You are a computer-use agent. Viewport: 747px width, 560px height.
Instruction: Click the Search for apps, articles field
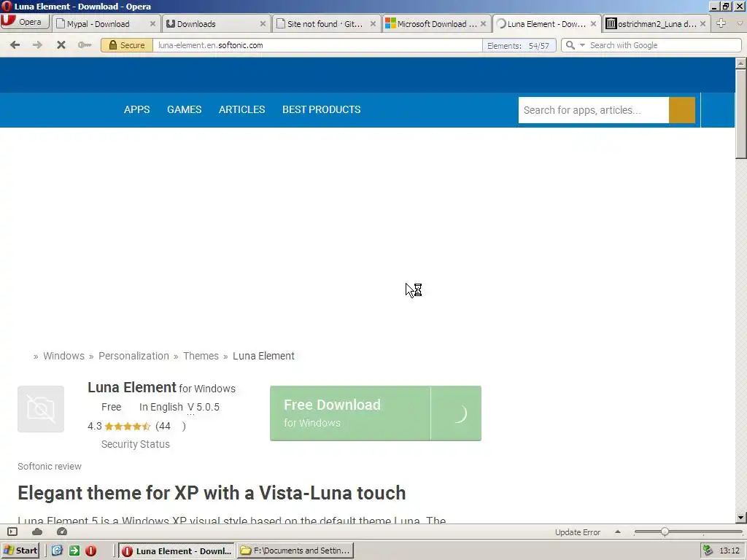pos(594,110)
